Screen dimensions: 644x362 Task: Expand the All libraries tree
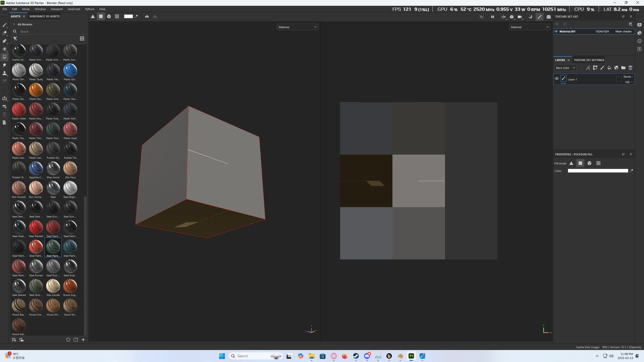click(14, 24)
